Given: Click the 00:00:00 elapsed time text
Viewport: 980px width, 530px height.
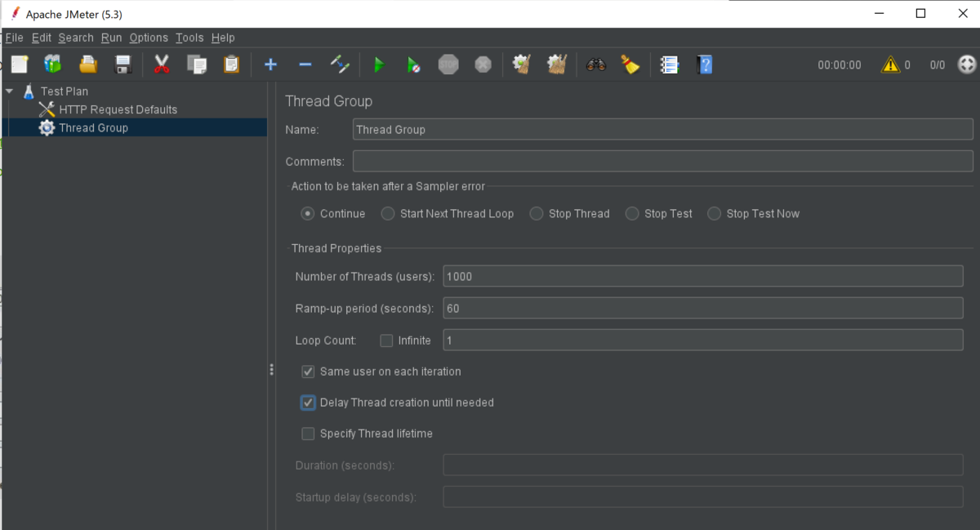Looking at the screenshot, I should 840,65.
